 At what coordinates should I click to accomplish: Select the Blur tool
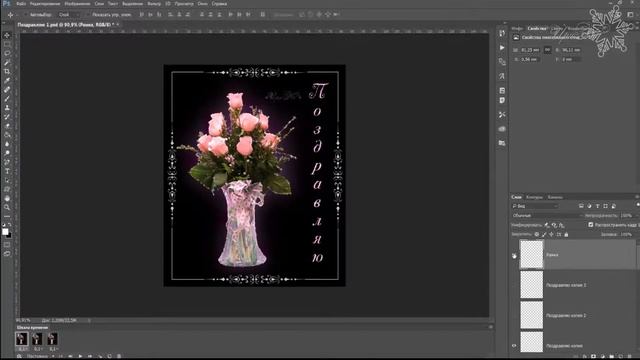click(x=7, y=144)
